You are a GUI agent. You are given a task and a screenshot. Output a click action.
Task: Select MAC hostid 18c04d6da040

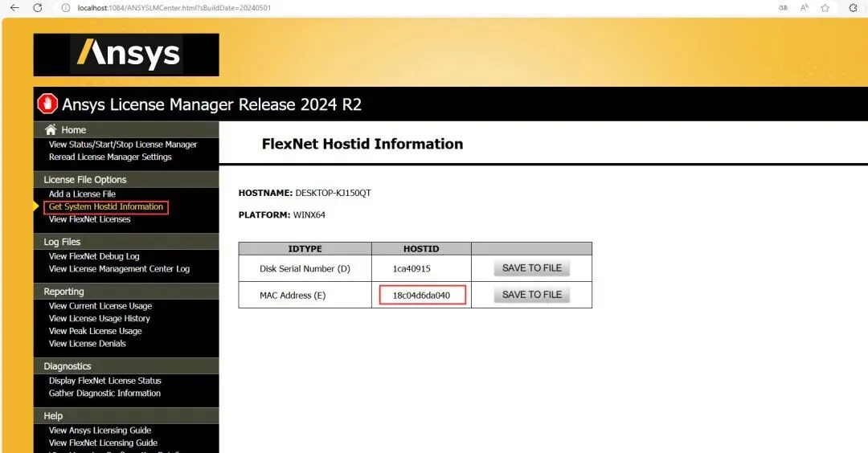tap(421, 296)
